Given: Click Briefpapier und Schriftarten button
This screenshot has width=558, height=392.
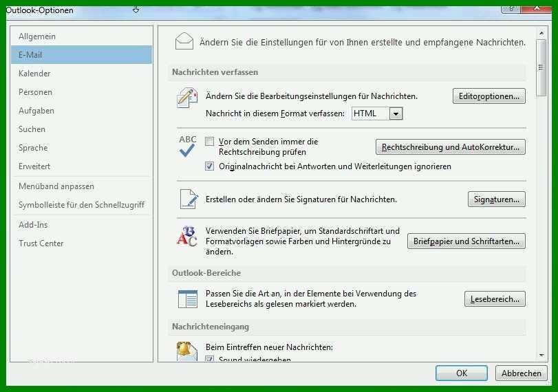Looking at the screenshot, I should (466, 241).
